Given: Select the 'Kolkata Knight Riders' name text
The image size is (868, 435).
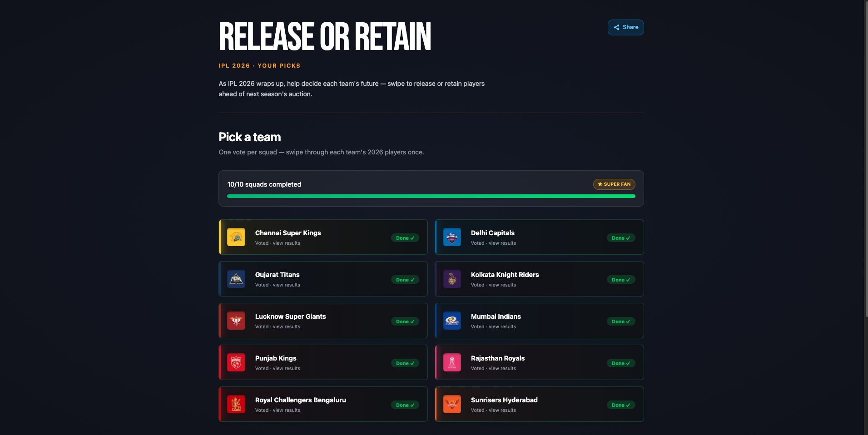Looking at the screenshot, I should point(505,275).
